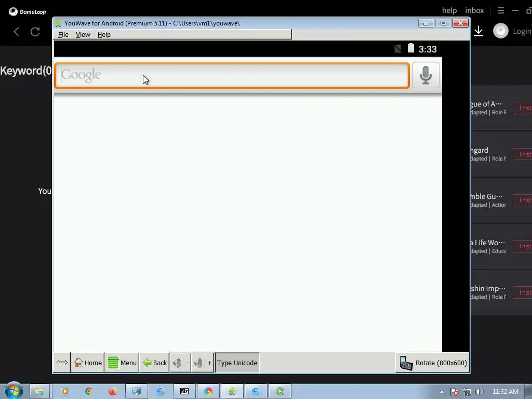Screen dimensions: 532x399
Task: Open File Explorer from taskbar
Action: (x=39, y=392)
